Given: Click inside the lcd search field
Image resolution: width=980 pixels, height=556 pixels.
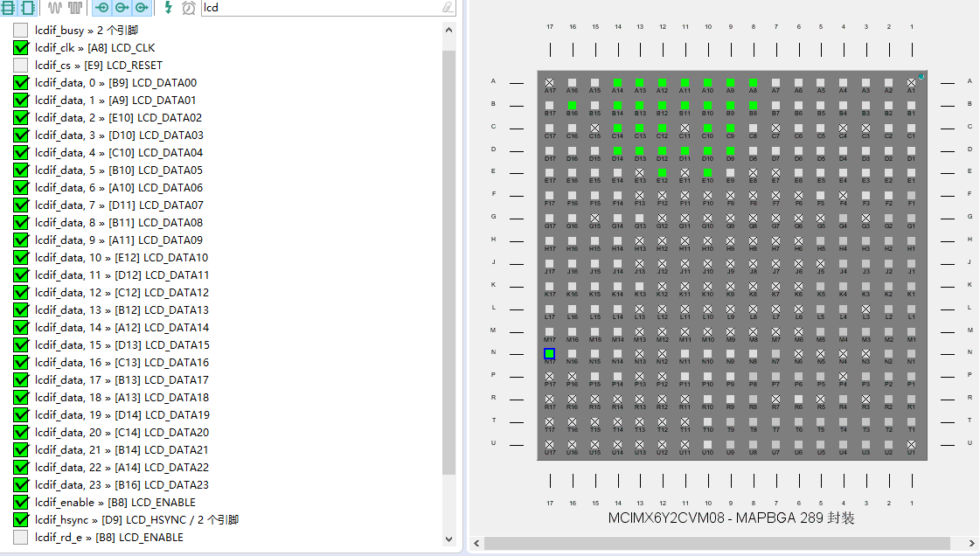Looking at the screenshot, I should (306, 8).
